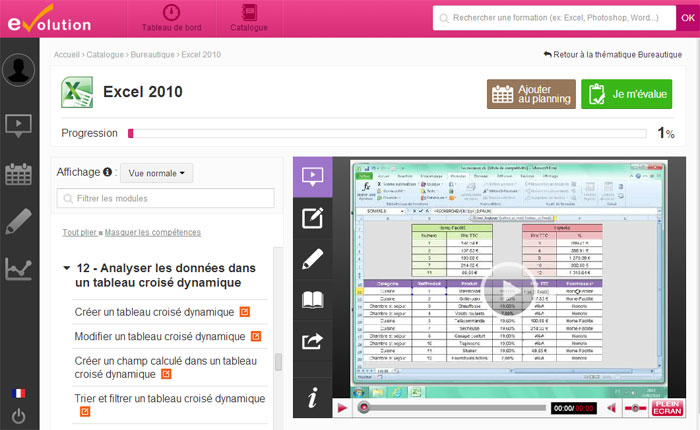
Task: Open the Catalogue menu item
Action: point(249,19)
